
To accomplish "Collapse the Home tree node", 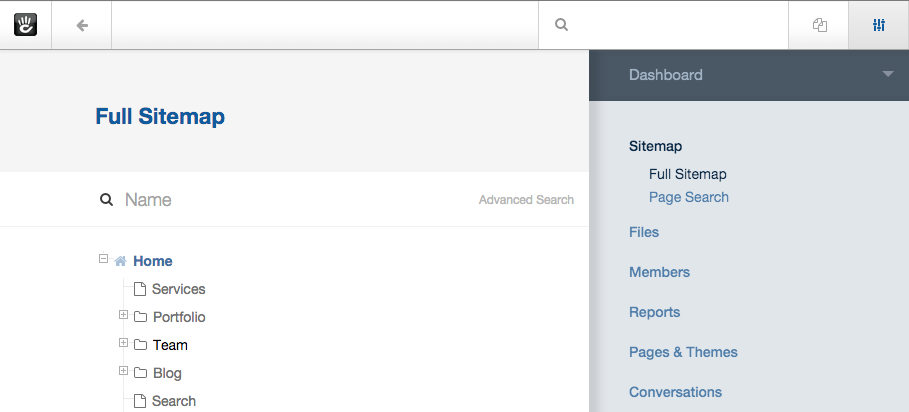I will [103, 258].
